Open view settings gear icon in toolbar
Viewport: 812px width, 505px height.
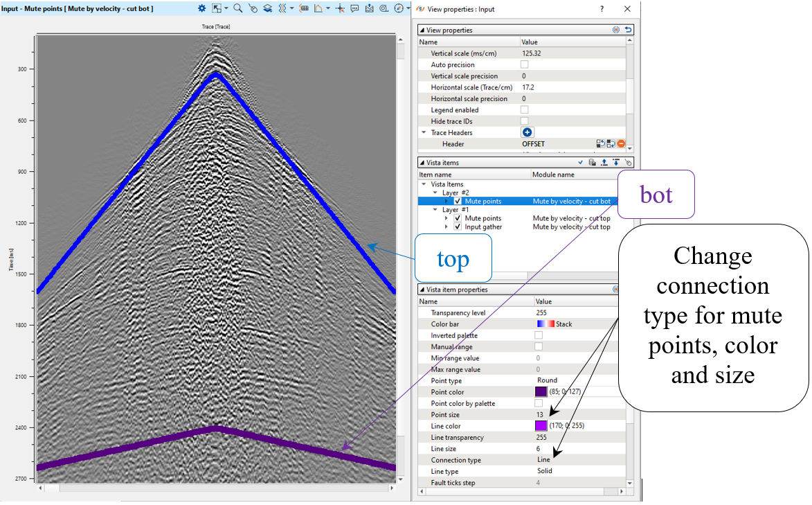201,8
